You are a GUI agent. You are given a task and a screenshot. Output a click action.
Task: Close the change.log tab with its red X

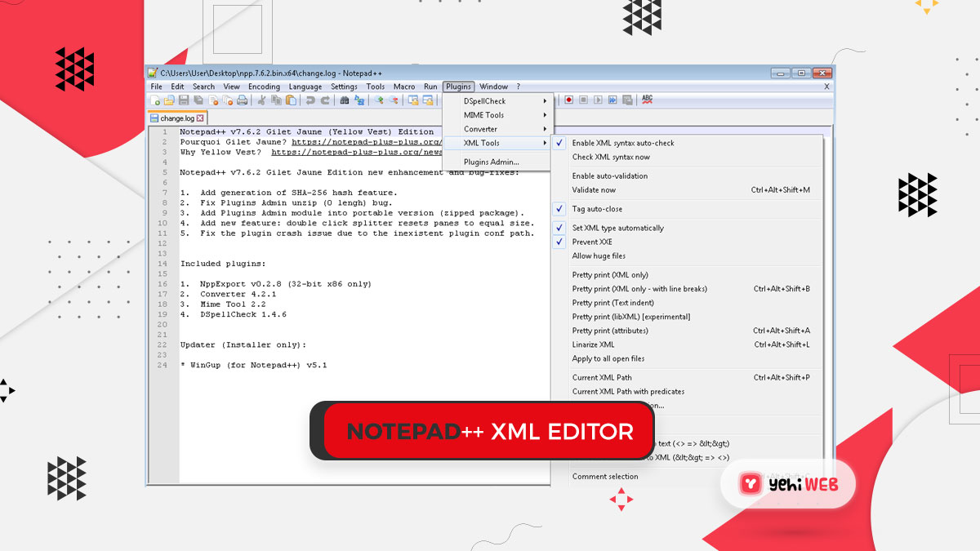[200, 118]
